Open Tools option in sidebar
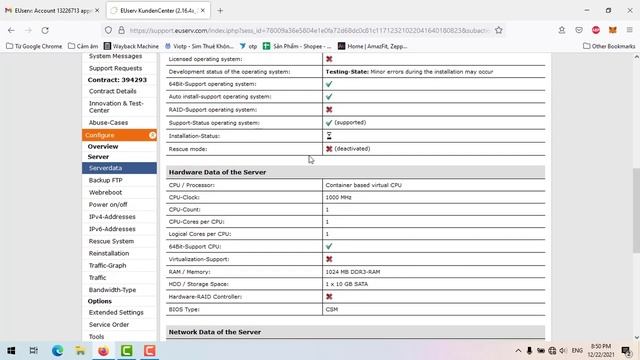640x360 pixels. click(96, 337)
